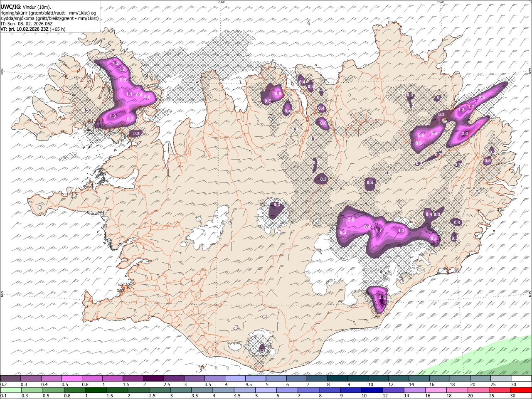
Task: Select the white upper swatch at 30
Action: click(520, 378)
